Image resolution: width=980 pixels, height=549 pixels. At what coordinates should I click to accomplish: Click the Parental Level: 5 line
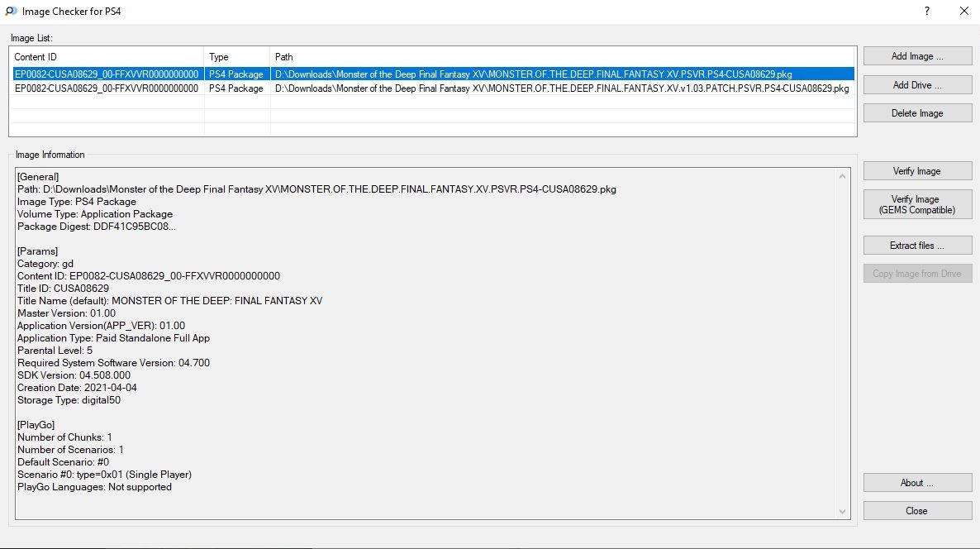coord(55,351)
